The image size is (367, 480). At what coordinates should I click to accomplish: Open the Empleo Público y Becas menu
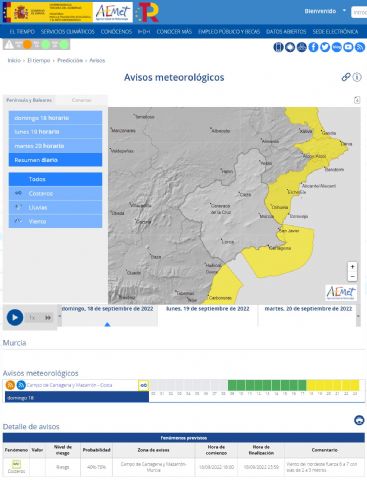click(229, 32)
